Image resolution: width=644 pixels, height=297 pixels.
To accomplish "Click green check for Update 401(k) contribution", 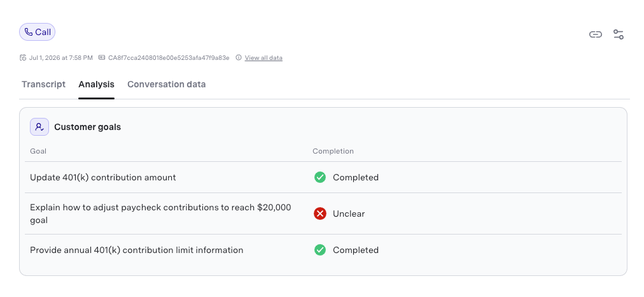I will point(320,177).
